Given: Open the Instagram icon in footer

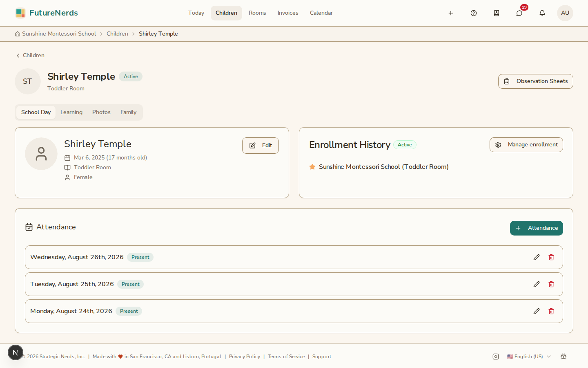Looking at the screenshot, I should point(496,357).
